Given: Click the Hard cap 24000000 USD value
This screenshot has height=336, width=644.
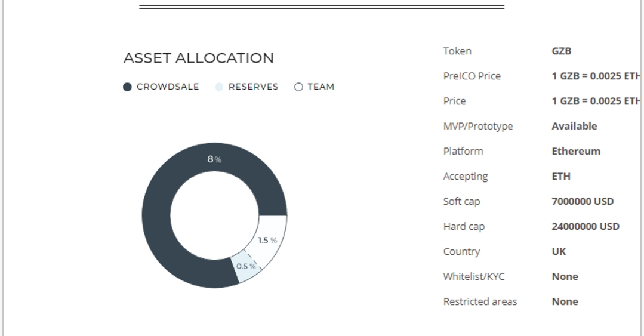Looking at the screenshot, I should point(586,226).
